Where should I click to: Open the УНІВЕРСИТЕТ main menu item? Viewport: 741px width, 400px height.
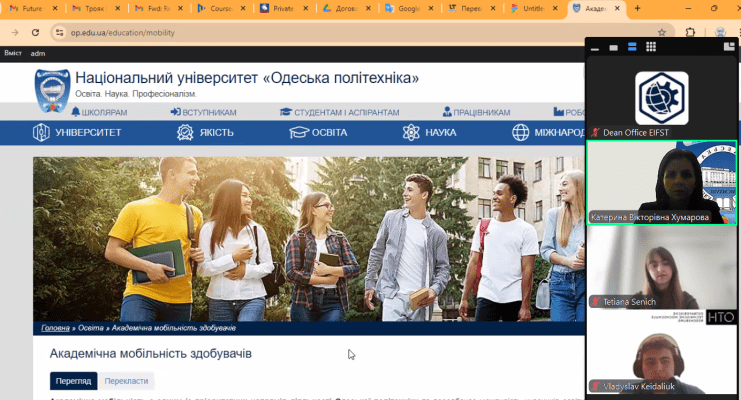88,132
